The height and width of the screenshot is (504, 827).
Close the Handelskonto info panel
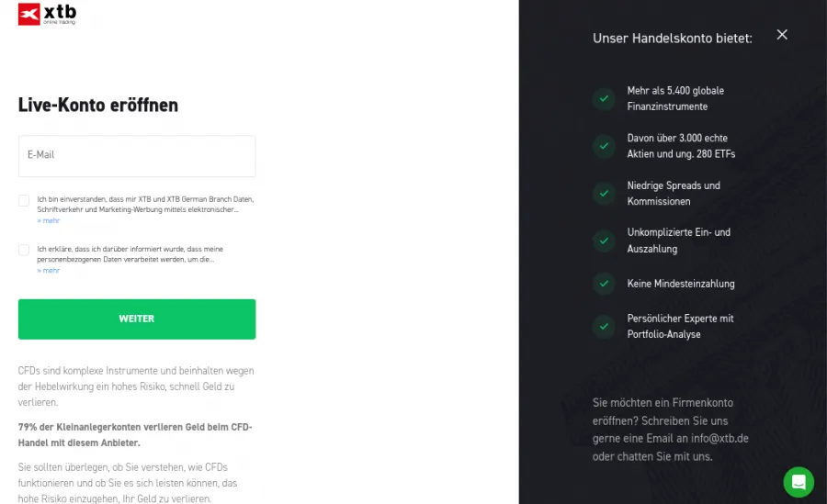click(x=782, y=35)
